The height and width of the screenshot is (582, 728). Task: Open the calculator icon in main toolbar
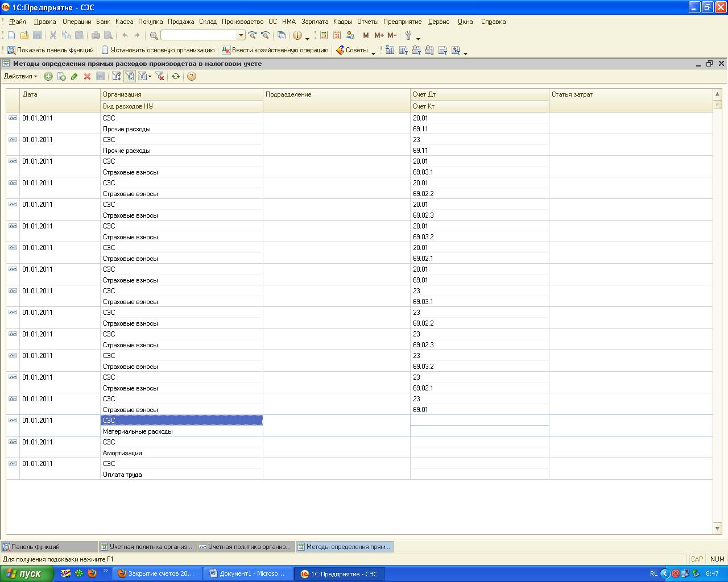point(324,35)
